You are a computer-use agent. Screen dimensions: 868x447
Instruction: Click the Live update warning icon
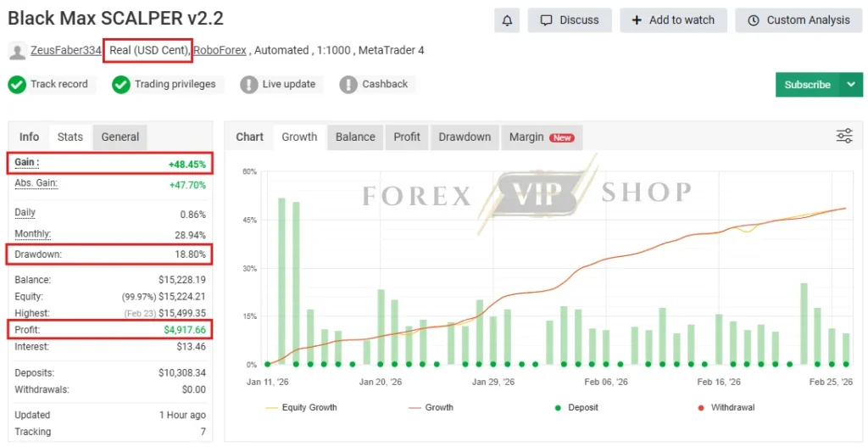248,85
